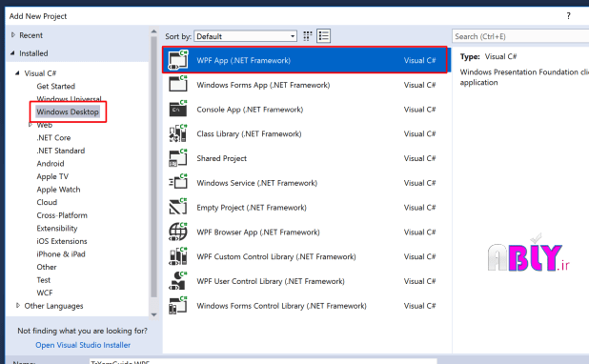Collapse the Visual C# tree node
Screen dimensions: 589x364
coord(17,72)
